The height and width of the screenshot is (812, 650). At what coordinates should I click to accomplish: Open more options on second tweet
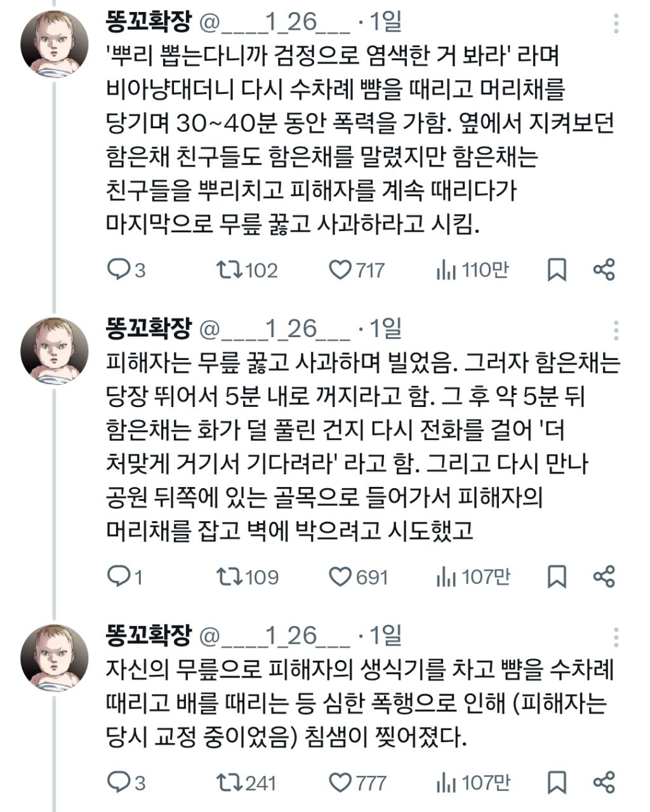pyautogui.click(x=616, y=329)
